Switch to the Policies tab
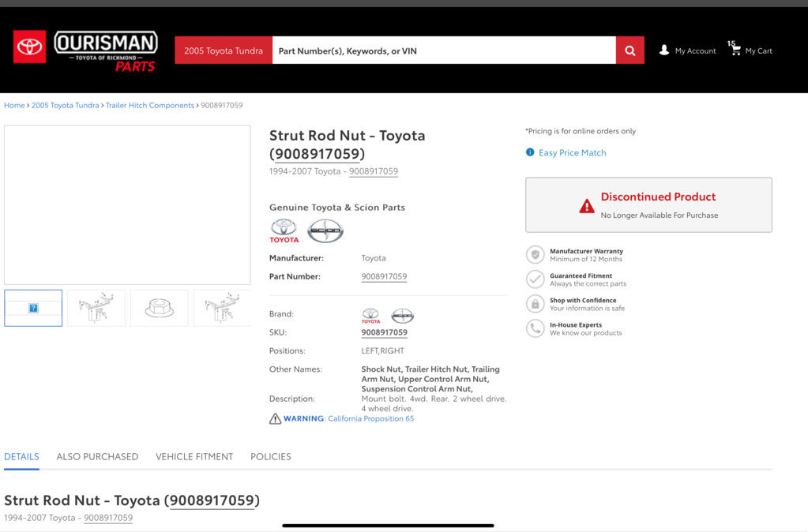Image resolution: width=808 pixels, height=532 pixels. tap(271, 456)
